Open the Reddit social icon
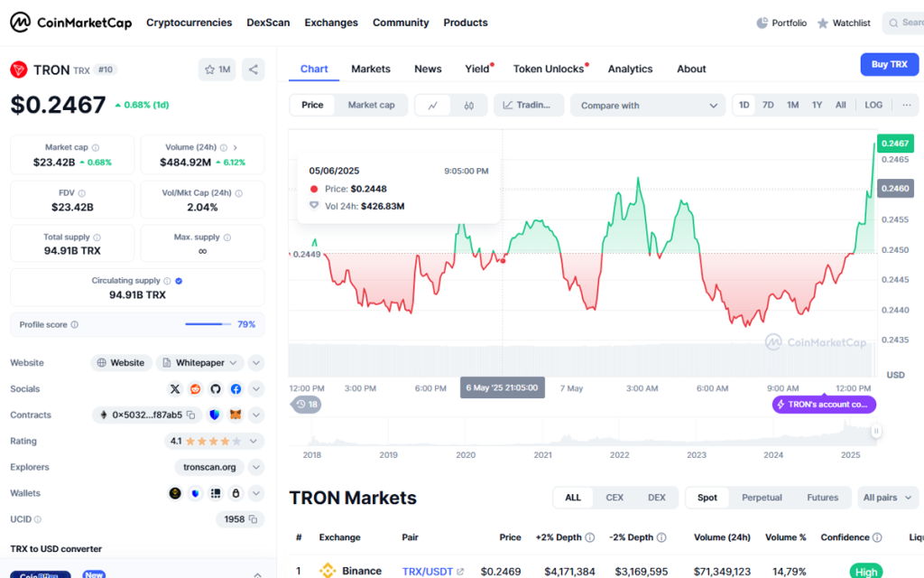The width and height of the screenshot is (924, 578). [x=195, y=389]
